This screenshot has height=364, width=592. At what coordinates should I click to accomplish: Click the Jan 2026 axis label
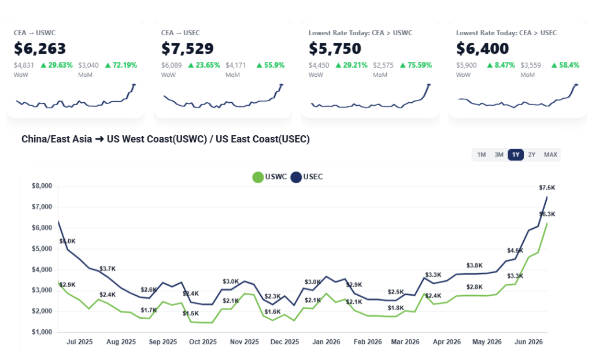point(326,341)
